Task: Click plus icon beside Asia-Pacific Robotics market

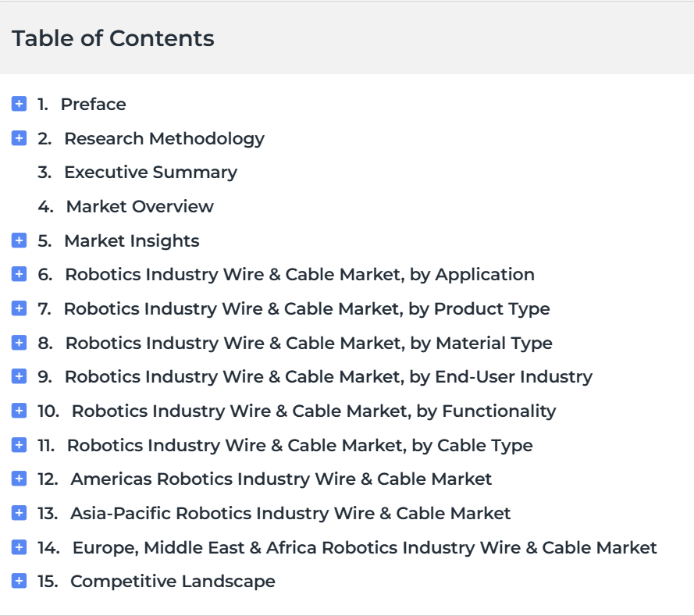Action: coord(19,513)
